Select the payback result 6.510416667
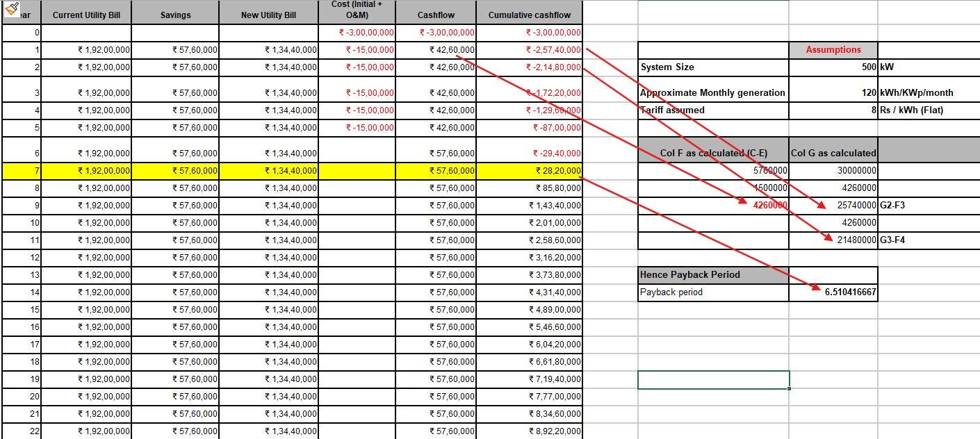980x439 pixels. click(x=833, y=292)
